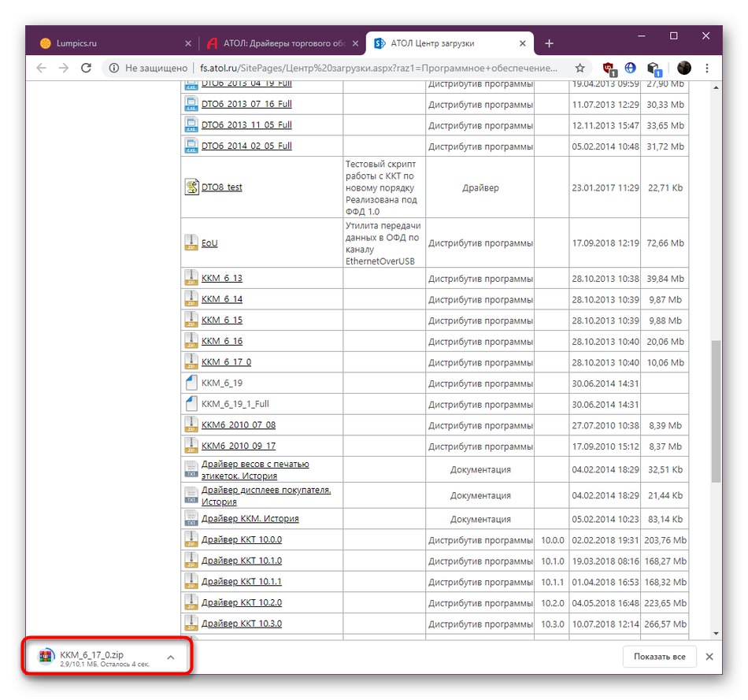This screenshot has width=748, height=700.
Task: Download the EoU file link
Action: [209, 243]
